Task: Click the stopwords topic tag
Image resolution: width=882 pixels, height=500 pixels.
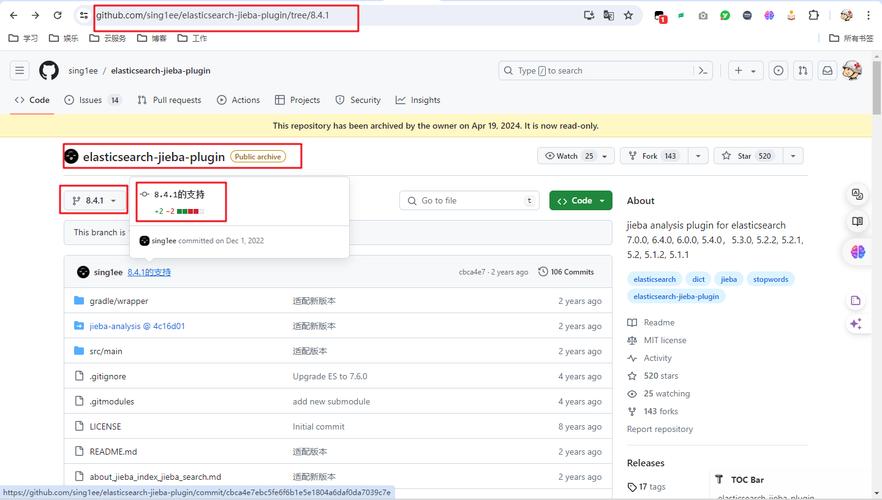Action: click(771, 279)
